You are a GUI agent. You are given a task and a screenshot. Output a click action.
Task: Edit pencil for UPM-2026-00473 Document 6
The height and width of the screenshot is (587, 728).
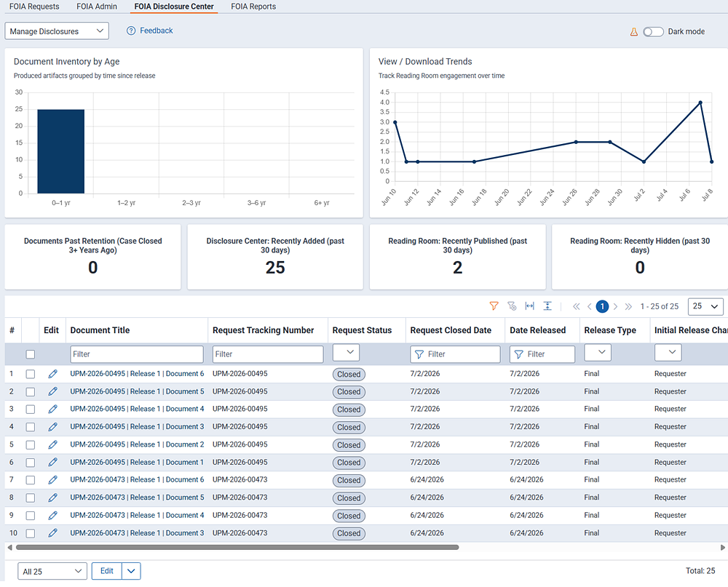coord(53,480)
